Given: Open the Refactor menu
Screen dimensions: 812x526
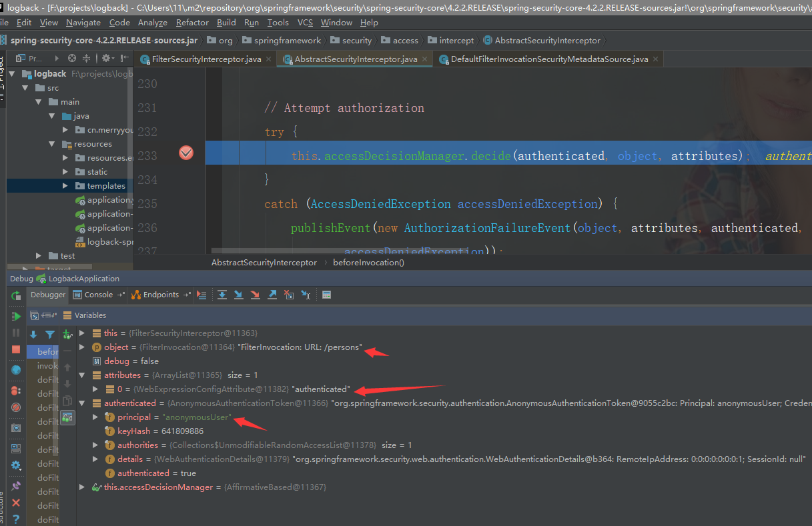Looking at the screenshot, I should click(192, 22).
